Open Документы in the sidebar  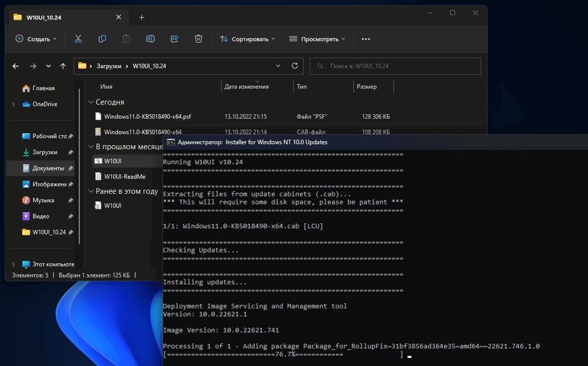click(48, 168)
